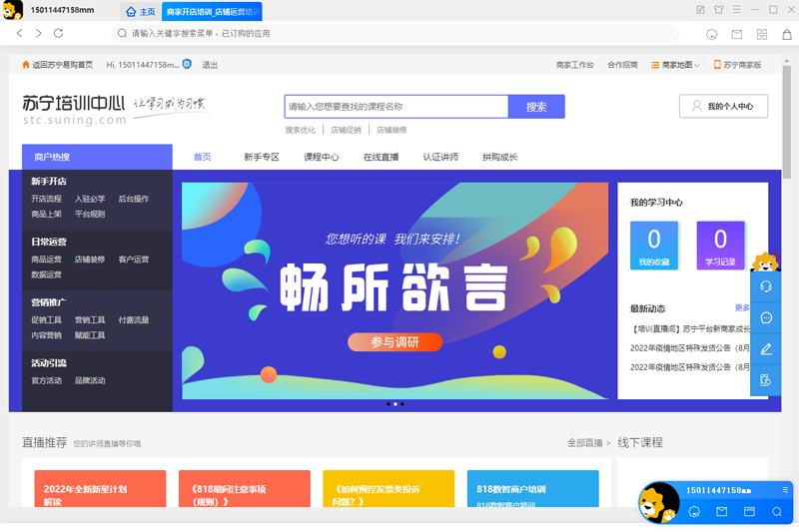Image resolution: width=799 pixels, height=532 pixels.
Task: Expand the 商家地图 dropdown
Action: pyautogui.click(x=676, y=65)
